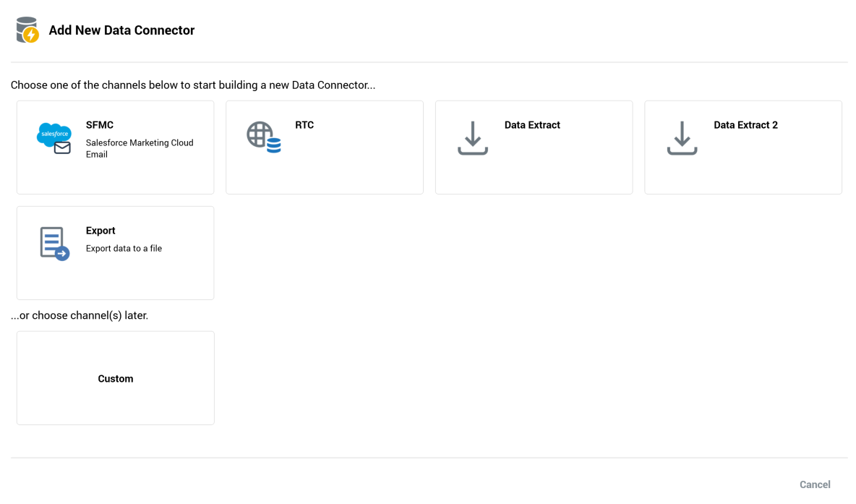Click the Data Extract 2 download icon
This screenshot has height=504, width=856.
[x=682, y=137]
